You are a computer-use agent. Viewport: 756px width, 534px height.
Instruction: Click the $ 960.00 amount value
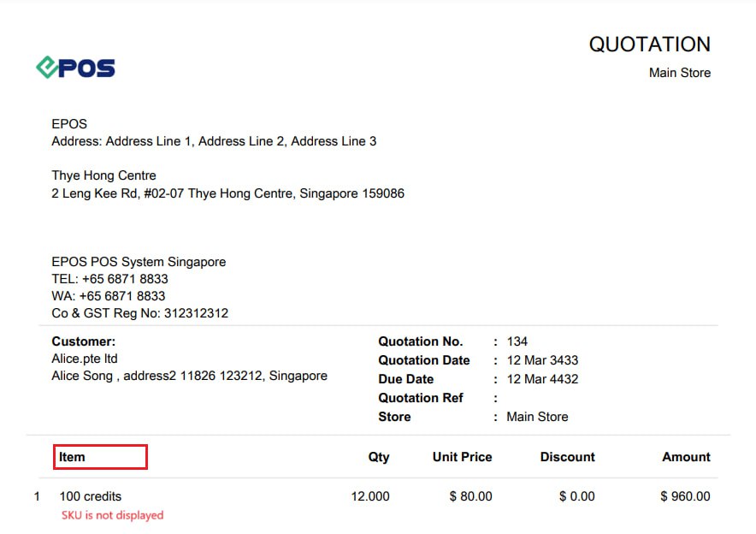coord(685,496)
